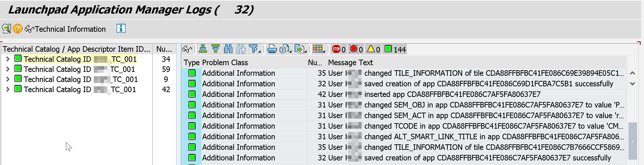Open the binoculars Find tool
The height and width of the screenshot is (165, 644).
[x=228, y=49]
